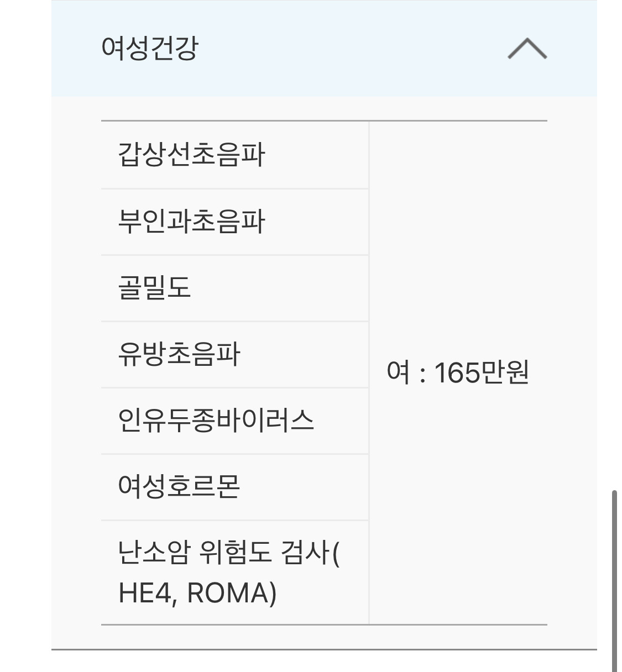Pick the 여성호르몬 test row
Viewport: 622px width, 672px height.
[x=179, y=487]
